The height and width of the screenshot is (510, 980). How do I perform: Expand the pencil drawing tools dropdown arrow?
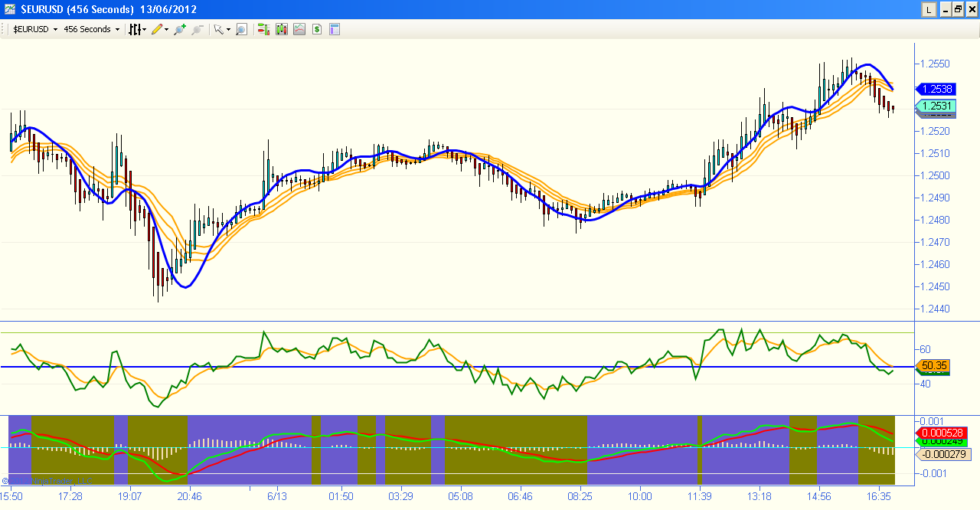click(167, 29)
